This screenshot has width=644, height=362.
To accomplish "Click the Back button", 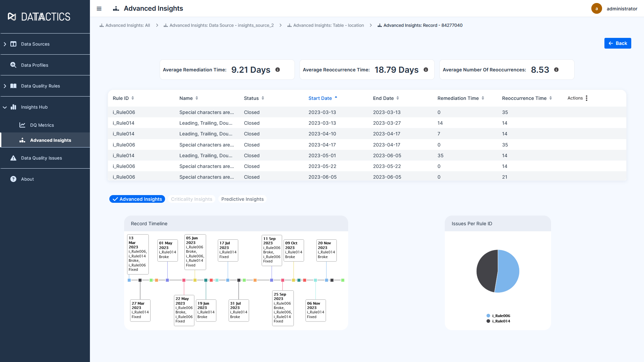I will (x=618, y=43).
